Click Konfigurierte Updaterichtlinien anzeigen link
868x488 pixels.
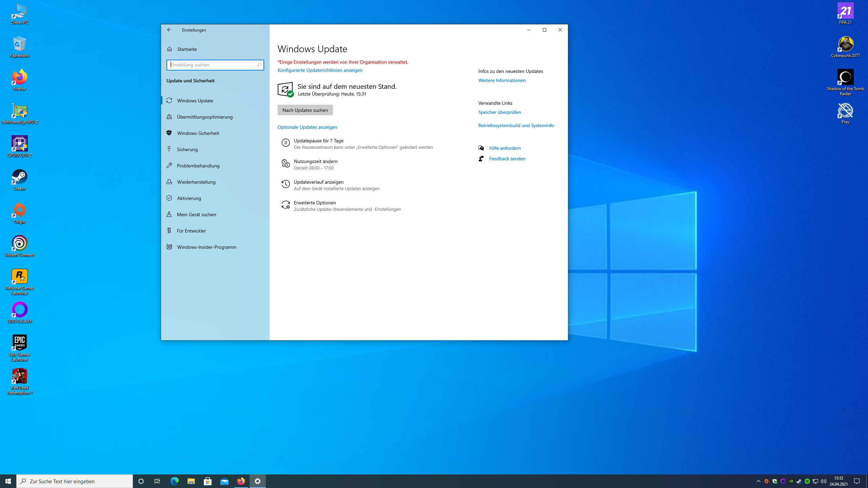pos(320,70)
